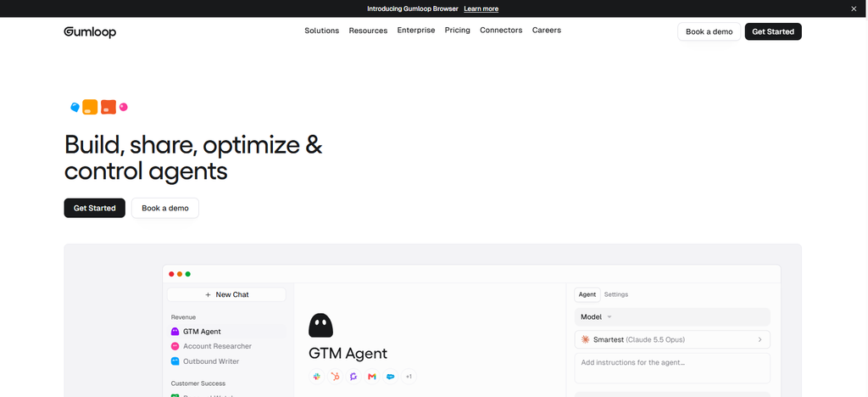Screen dimensions: 868x397
Task: Click the 'Build, share, optimize & control agents' headline
Action: (x=193, y=158)
